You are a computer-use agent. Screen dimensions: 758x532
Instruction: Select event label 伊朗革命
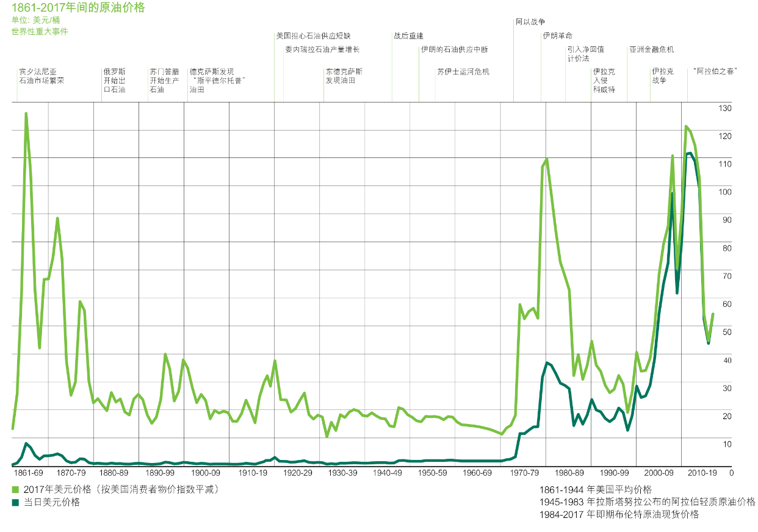(557, 36)
